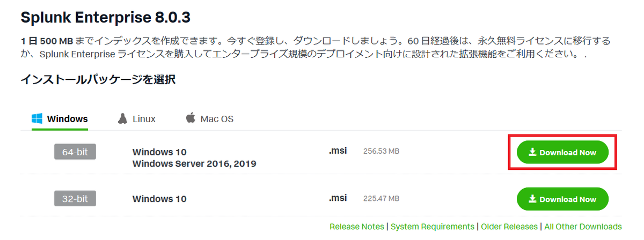Switch to the Windows tab
644x240 pixels.
(60, 119)
